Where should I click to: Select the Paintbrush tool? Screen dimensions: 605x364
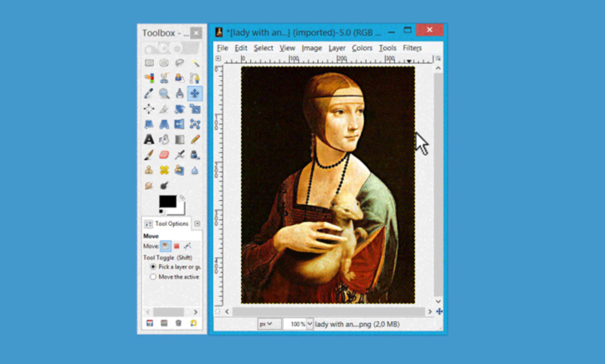click(149, 155)
